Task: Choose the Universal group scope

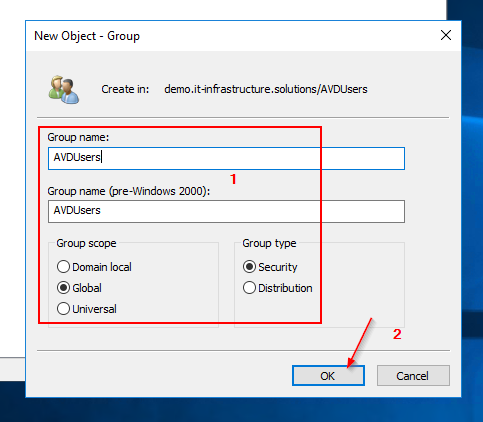Action: (63, 309)
